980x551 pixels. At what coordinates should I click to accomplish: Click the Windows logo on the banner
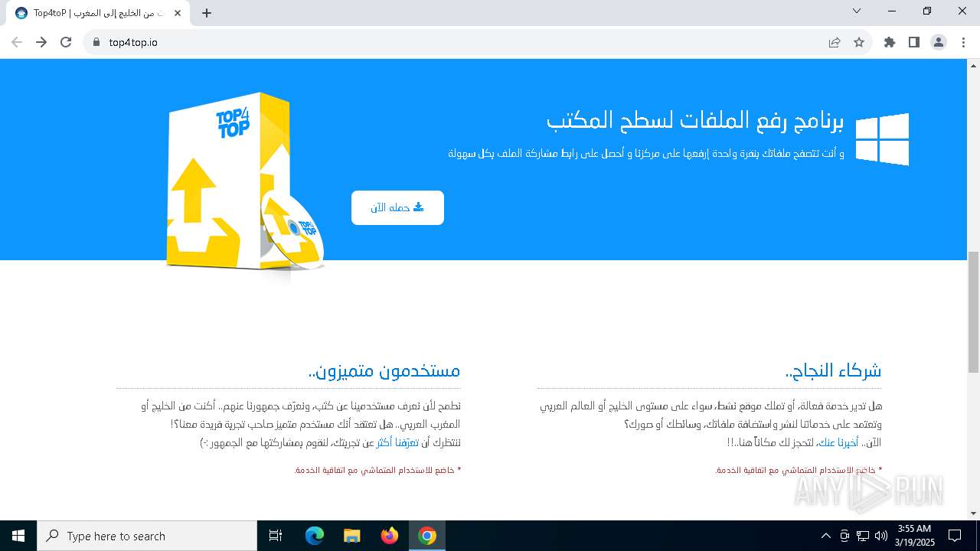882,139
